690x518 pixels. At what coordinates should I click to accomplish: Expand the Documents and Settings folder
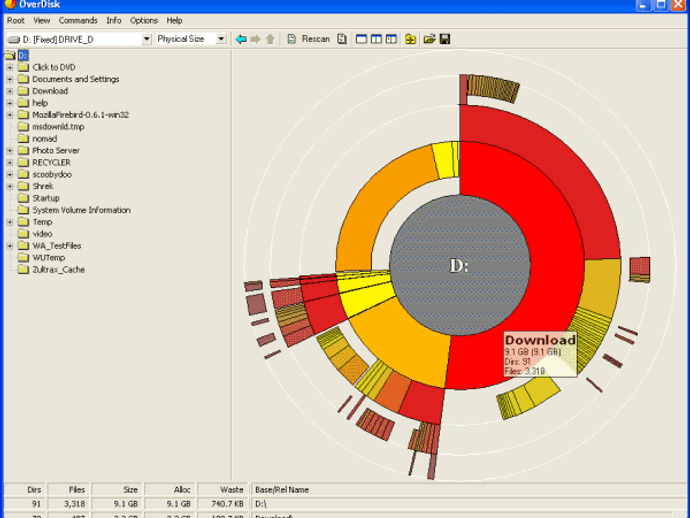point(10,79)
